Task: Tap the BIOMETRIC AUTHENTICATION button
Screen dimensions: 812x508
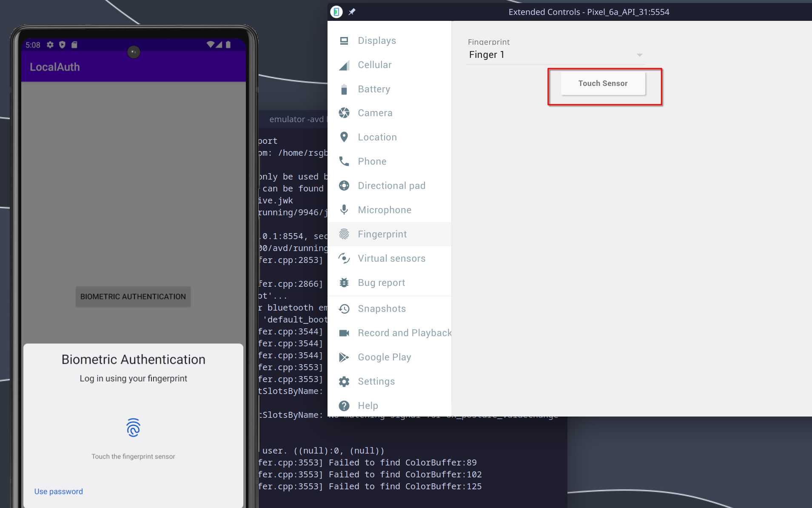Action: click(133, 297)
